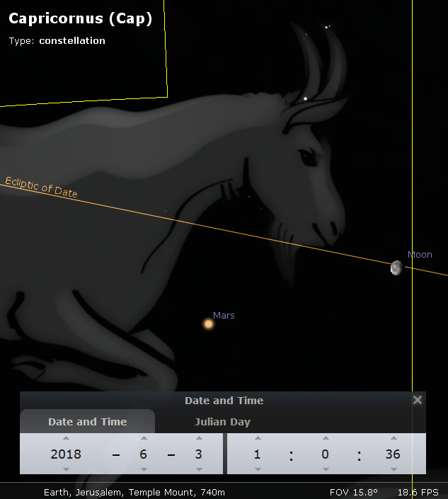Increase the minutes field showing 0
Image resolution: width=448 pixels, height=499 pixels.
click(326, 438)
